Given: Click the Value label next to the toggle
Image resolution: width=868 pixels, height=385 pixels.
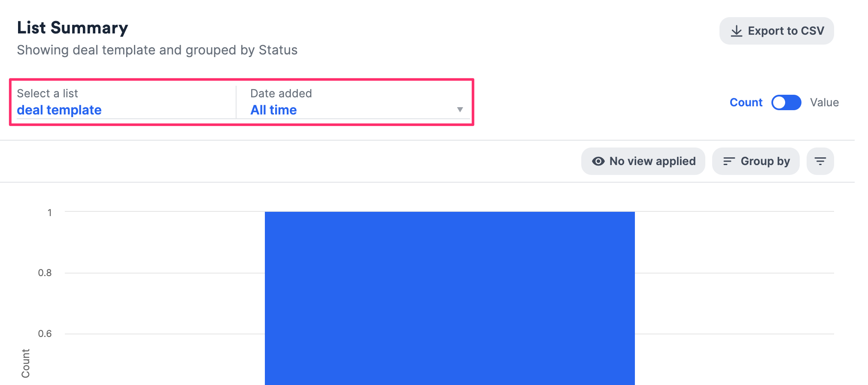Looking at the screenshot, I should (x=824, y=102).
